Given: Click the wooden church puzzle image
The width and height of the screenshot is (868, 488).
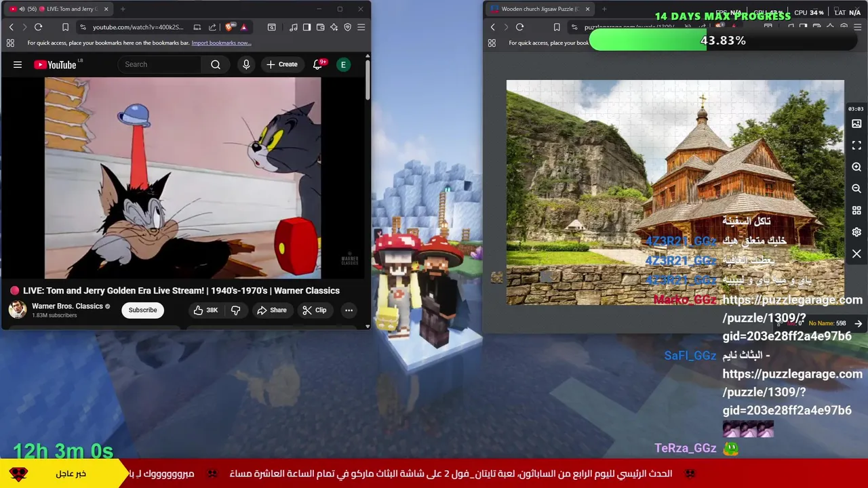Looking at the screenshot, I should pos(675,192).
